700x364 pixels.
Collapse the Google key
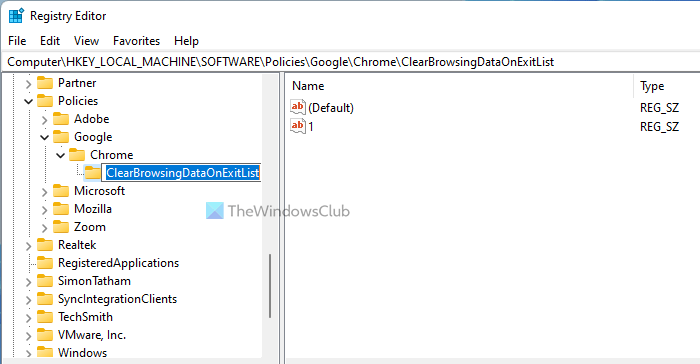[44, 138]
